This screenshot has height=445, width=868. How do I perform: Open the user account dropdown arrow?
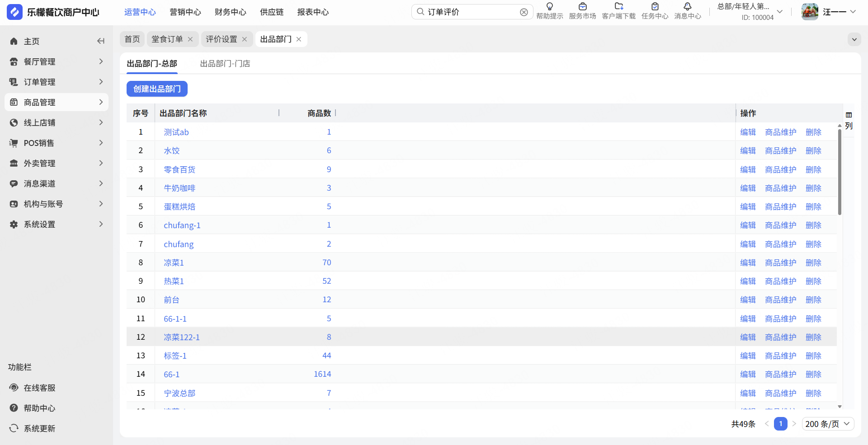pos(853,12)
